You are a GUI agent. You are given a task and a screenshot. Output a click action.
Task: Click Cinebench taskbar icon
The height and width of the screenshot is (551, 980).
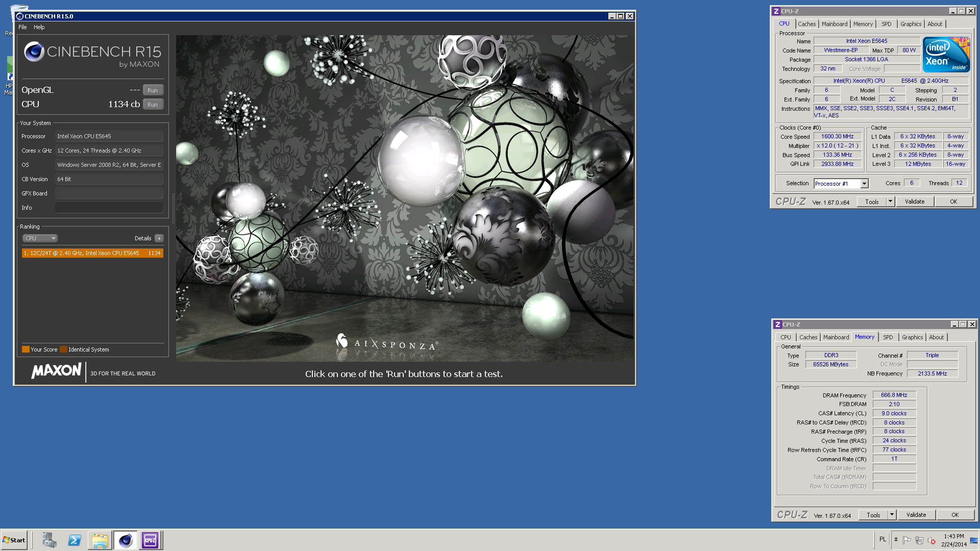[126, 540]
